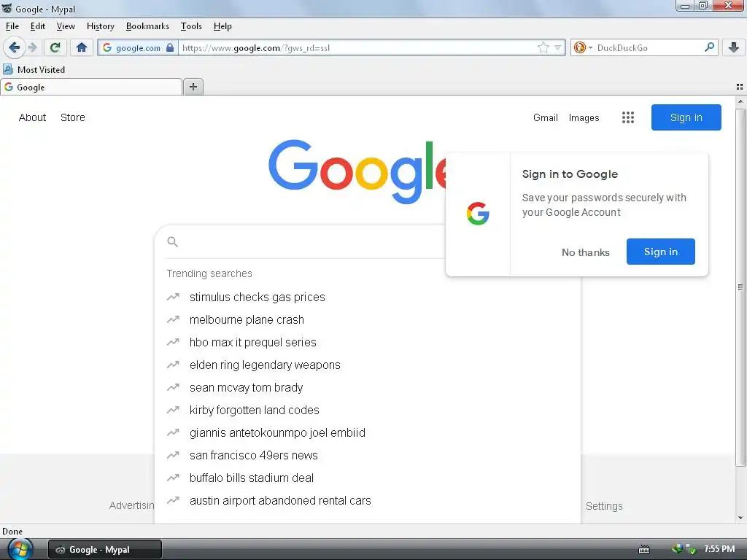Click the forward navigation arrow

point(32,47)
